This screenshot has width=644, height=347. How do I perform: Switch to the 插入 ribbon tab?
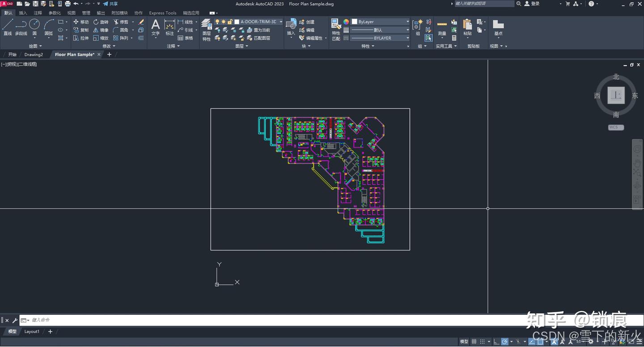(x=23, y=13)
